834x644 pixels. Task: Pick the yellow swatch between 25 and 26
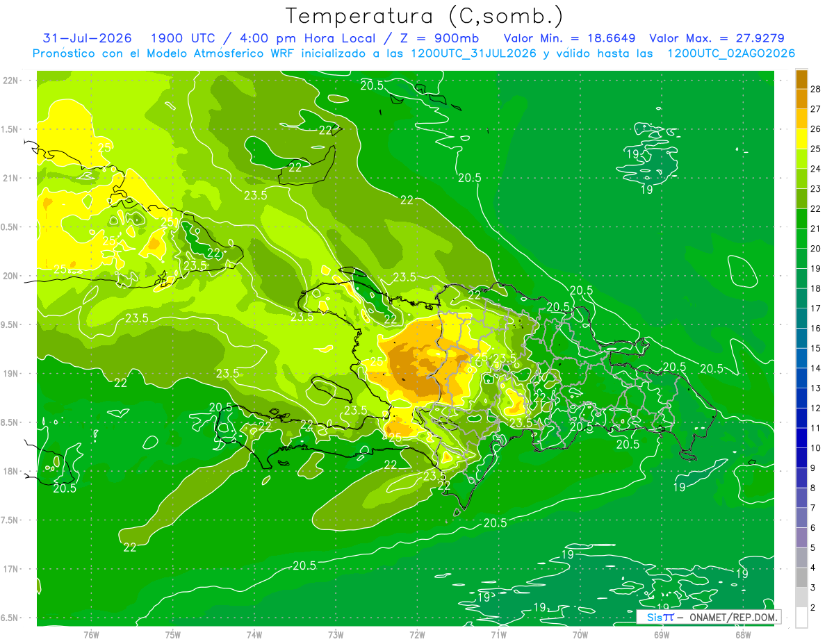click(x=801, y=139)
